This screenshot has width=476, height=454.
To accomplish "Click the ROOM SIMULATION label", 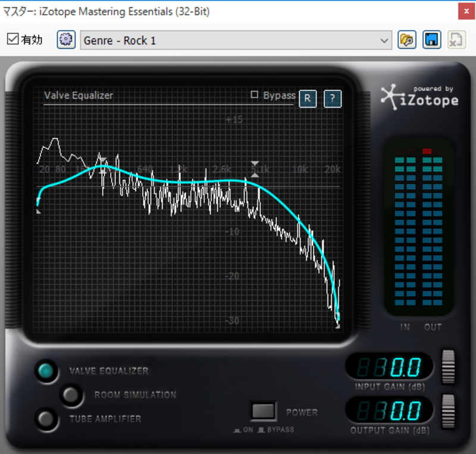I will [135, 394].
